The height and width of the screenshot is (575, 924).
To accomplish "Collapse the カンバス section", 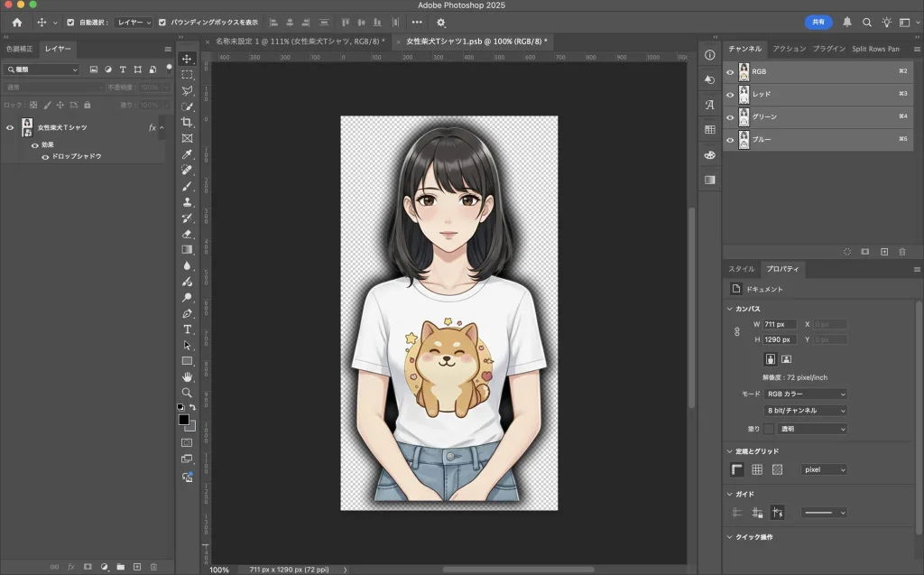I will coord(730,309).
